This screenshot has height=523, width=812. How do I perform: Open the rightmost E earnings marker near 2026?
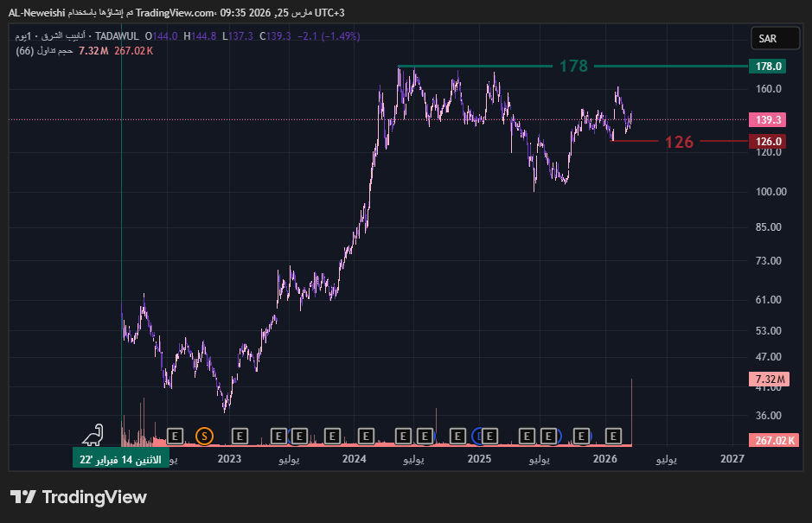[613, 437]
